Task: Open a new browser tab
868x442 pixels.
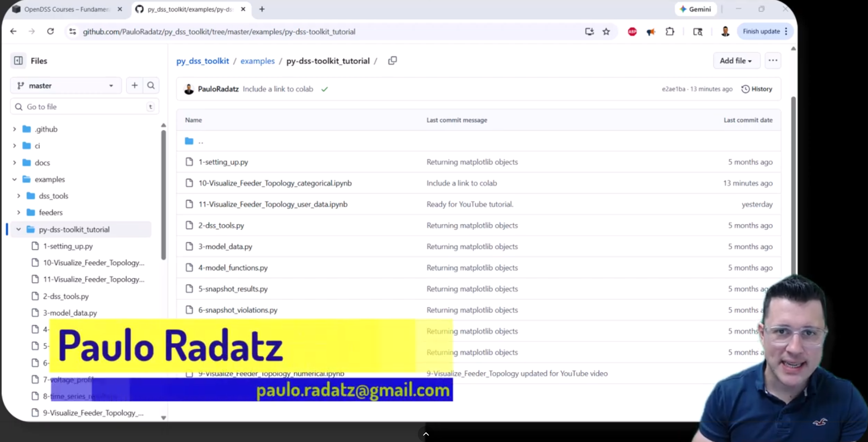Action: point(262,9)
